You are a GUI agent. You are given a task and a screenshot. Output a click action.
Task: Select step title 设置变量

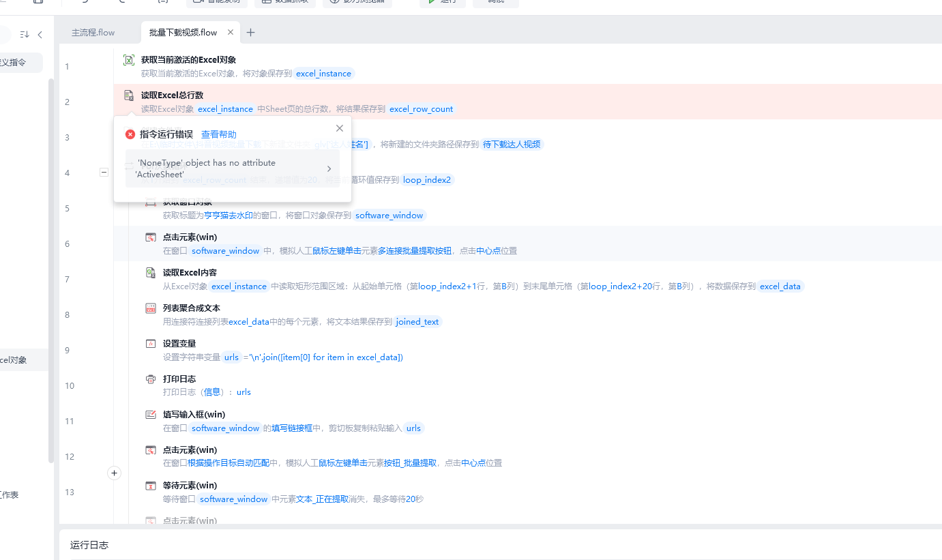click(179, 344)
